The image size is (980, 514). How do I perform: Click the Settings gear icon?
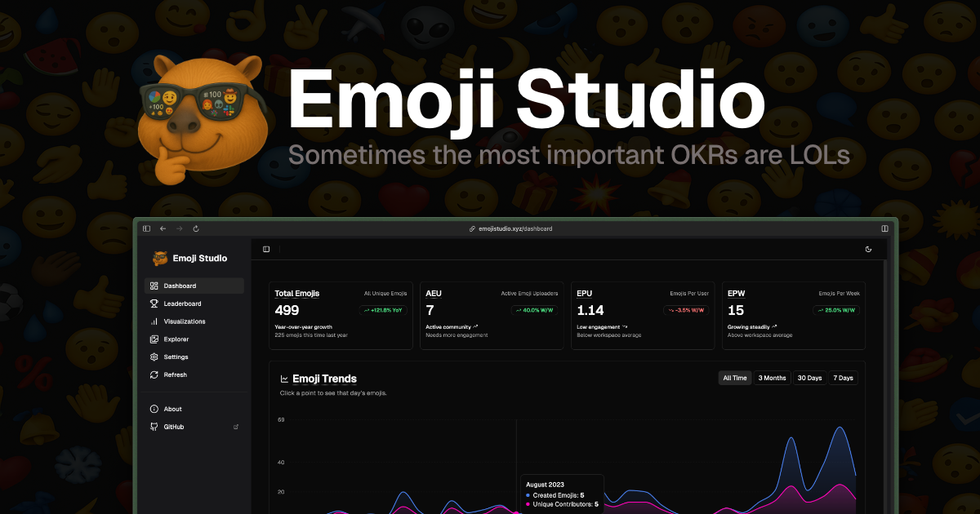point(154,357)
